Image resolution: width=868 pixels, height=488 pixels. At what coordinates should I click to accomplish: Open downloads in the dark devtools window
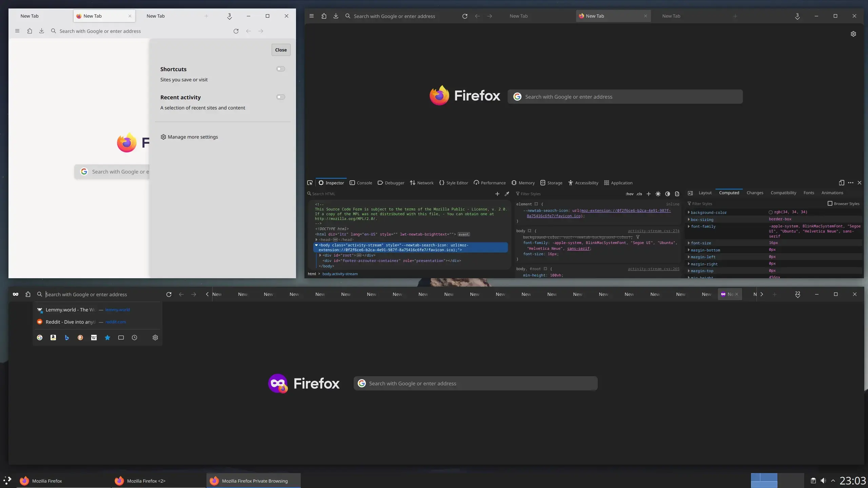336,16
